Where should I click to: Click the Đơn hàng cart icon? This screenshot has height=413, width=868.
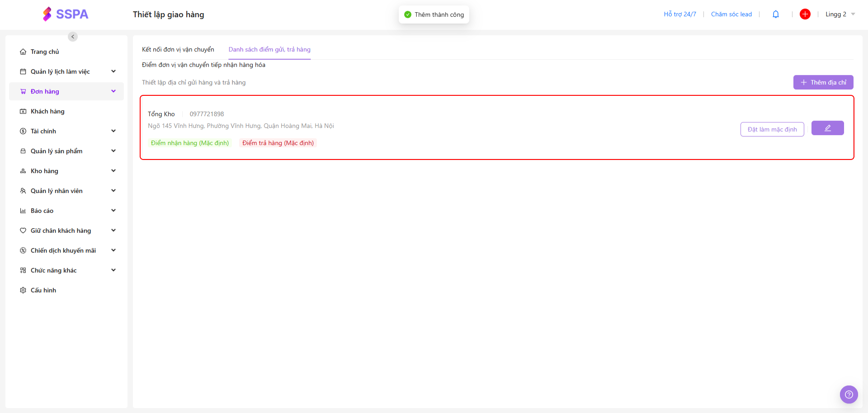tap(23, 92)
